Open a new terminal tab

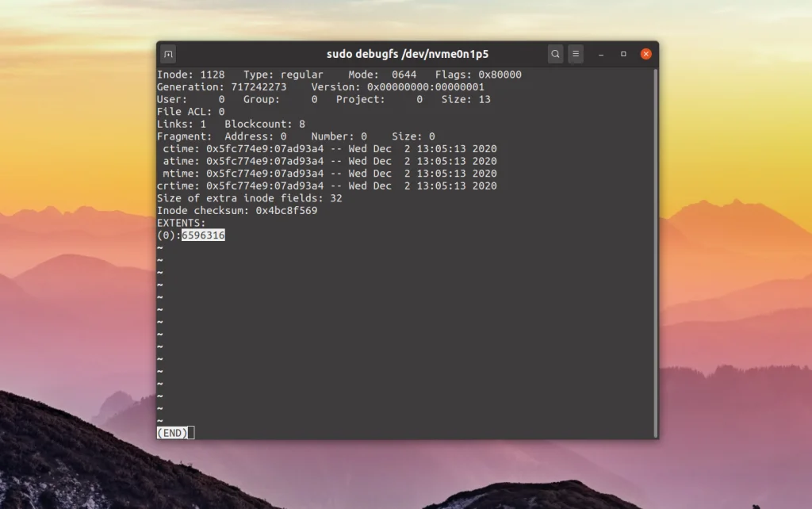167,53
